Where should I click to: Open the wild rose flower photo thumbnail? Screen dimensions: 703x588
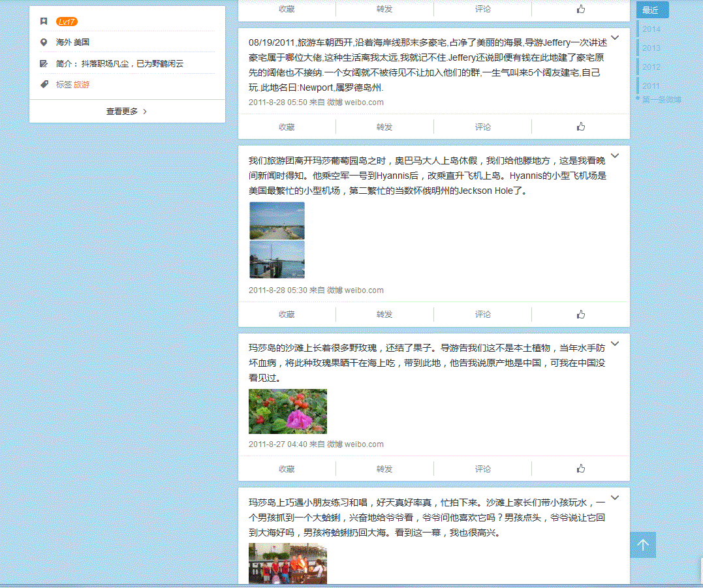coord(288,412)
